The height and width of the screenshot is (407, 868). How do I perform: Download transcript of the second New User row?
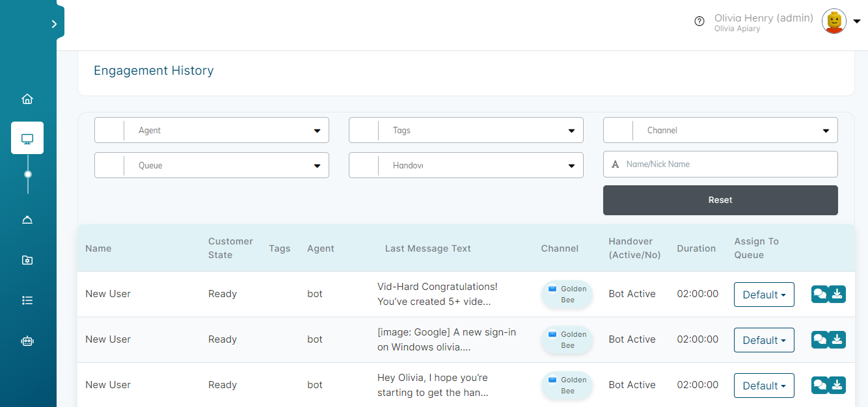[837, 339]
